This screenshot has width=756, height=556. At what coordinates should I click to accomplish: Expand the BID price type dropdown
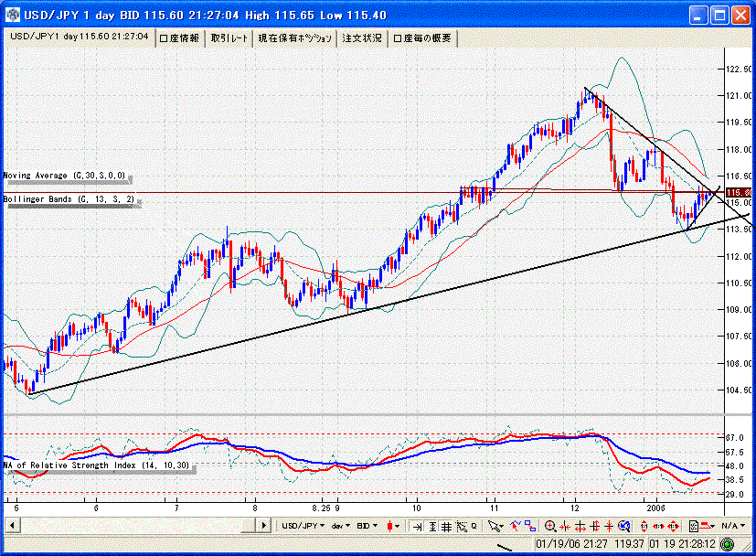pyautogui.click(x=367, y=526)
